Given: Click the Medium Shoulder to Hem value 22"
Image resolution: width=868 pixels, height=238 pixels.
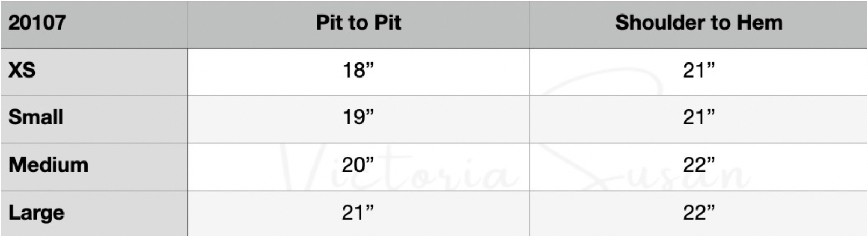Looking at the screenshot, I should (699, 165).
